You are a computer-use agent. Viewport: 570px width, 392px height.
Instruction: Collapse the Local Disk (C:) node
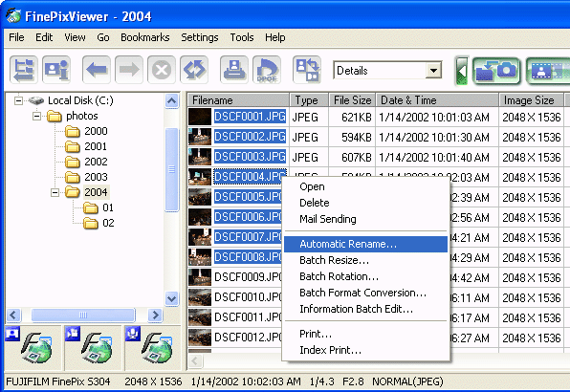coord(18,100)
